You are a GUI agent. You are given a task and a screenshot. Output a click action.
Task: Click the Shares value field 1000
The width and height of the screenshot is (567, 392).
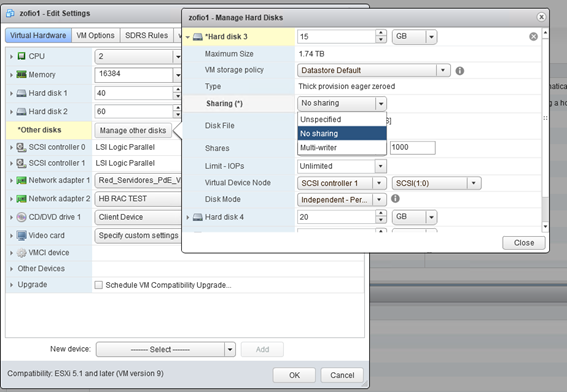412,148
